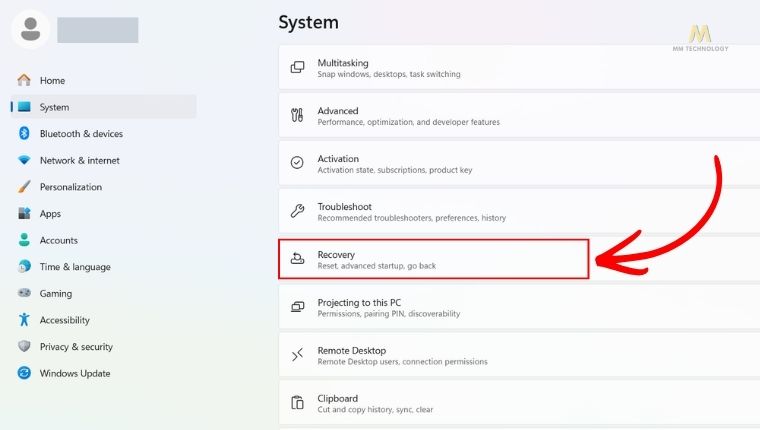Open the Troubleshoot settings row

(519, 211)
